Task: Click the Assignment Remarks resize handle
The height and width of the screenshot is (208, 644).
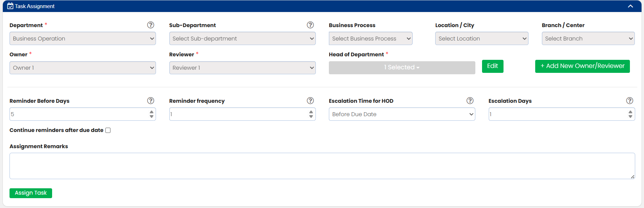Action: 633,177
